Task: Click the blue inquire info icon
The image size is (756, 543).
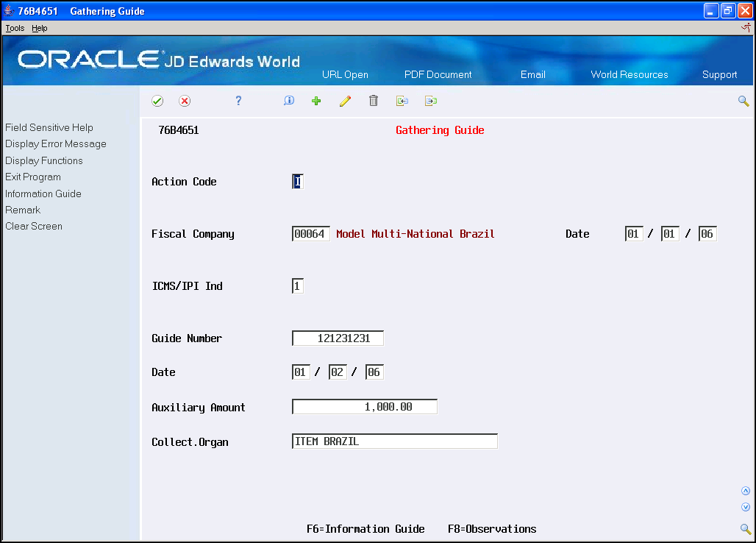Action: tap(289, 100)
